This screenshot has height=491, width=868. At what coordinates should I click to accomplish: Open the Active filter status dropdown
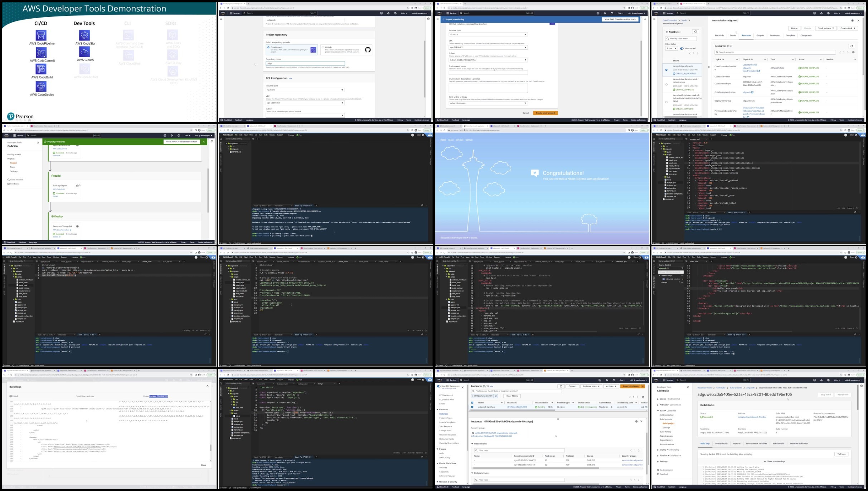click(x=671, y=48)
